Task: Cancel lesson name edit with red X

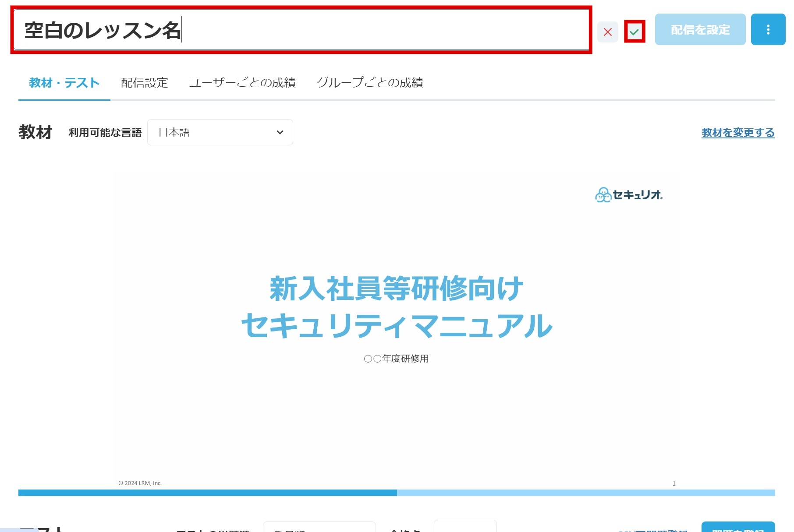Action: click(607, 32)
